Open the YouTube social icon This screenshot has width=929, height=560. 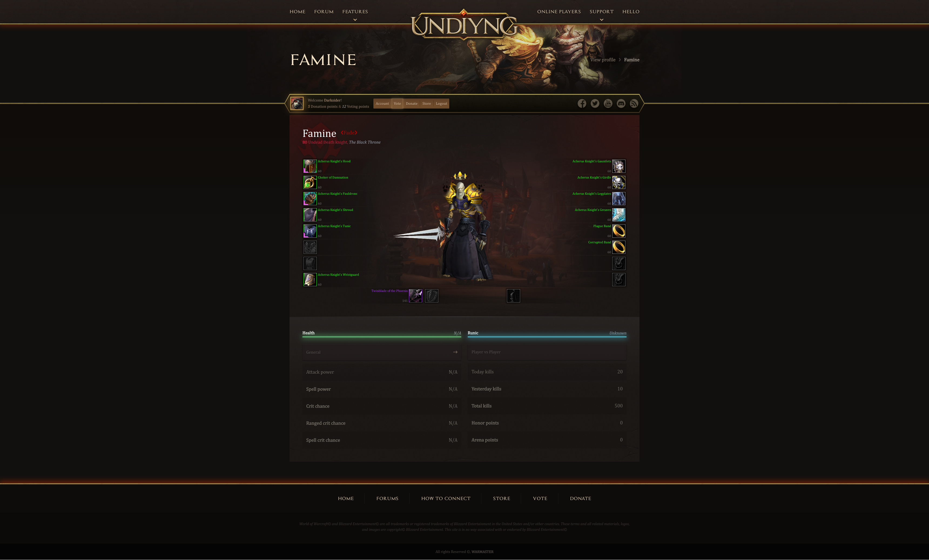click(608, 104)
